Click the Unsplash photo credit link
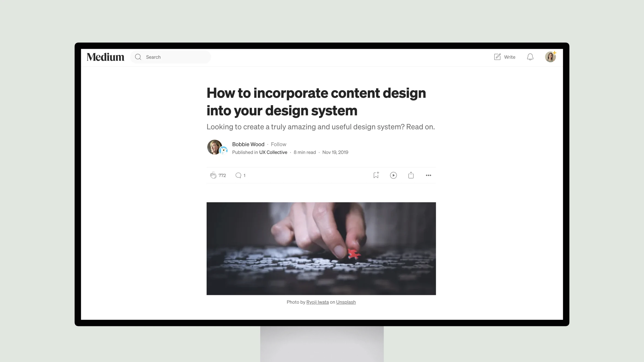This screenshot has width=644, height=362. pos(346,302)
